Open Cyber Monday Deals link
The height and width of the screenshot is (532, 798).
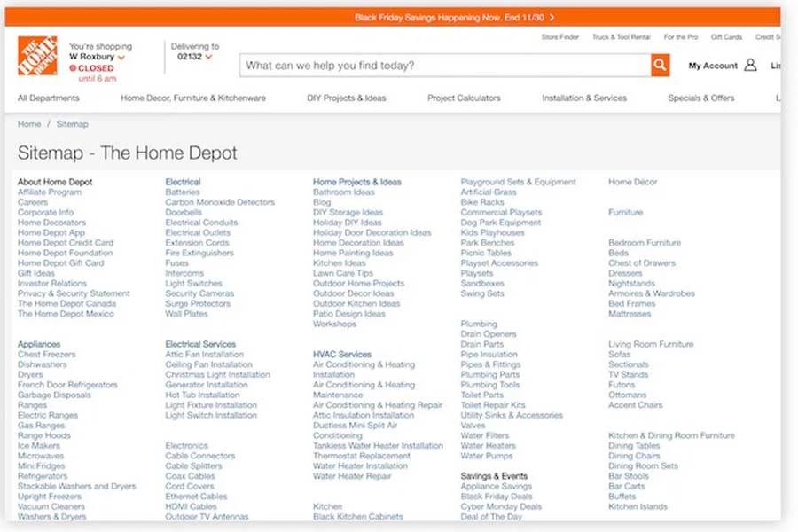tap(501, 506)
